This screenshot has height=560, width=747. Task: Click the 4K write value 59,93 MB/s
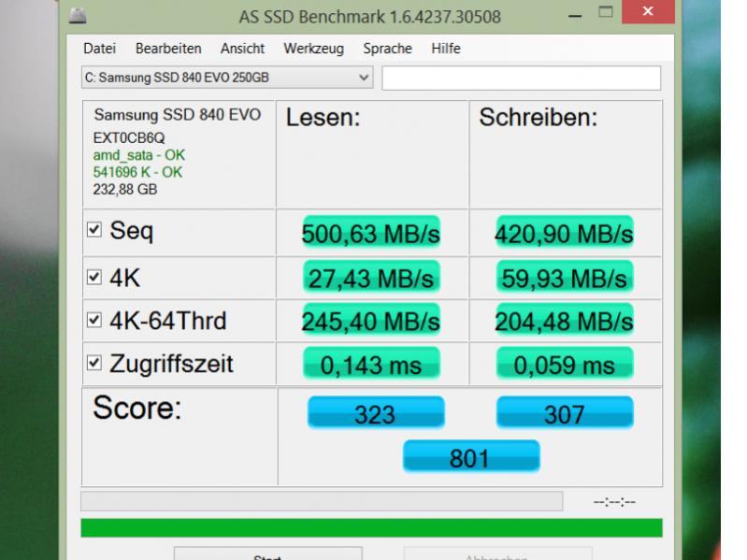565,277
